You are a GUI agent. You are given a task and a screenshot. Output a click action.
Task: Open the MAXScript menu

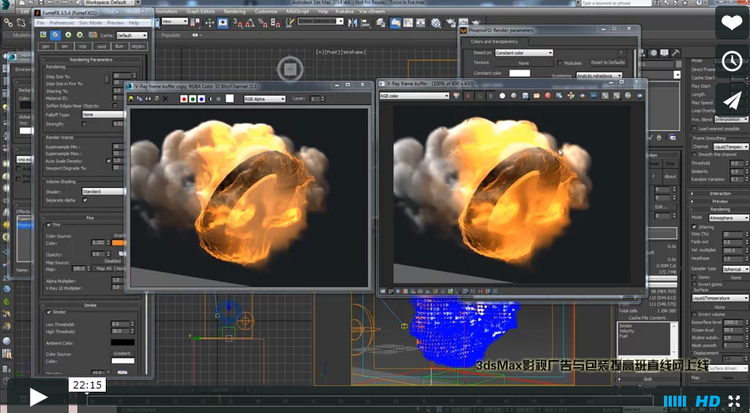[298, 11]
